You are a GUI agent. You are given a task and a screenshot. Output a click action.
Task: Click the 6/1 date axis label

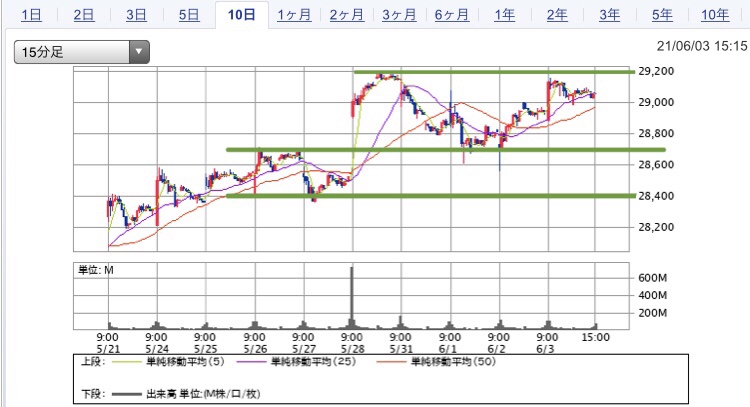(448, 349)
